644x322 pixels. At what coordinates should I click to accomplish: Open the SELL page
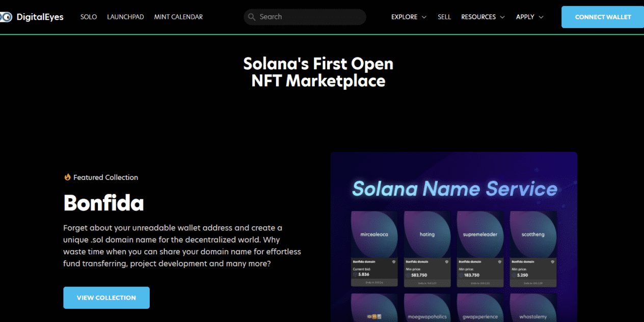coord(444,17)
